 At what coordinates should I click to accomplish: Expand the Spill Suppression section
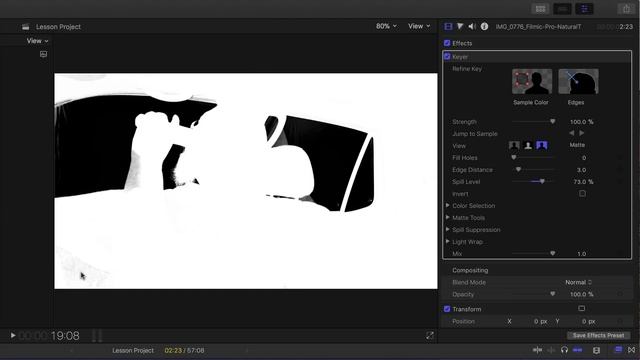coord(448,229)
